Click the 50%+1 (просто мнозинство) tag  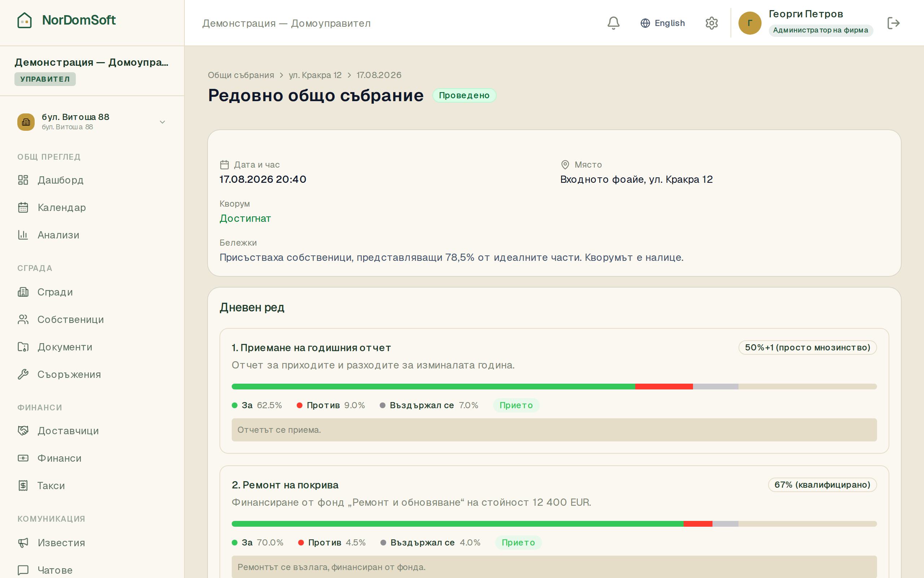pyautogui.click(x=807, y=348)
